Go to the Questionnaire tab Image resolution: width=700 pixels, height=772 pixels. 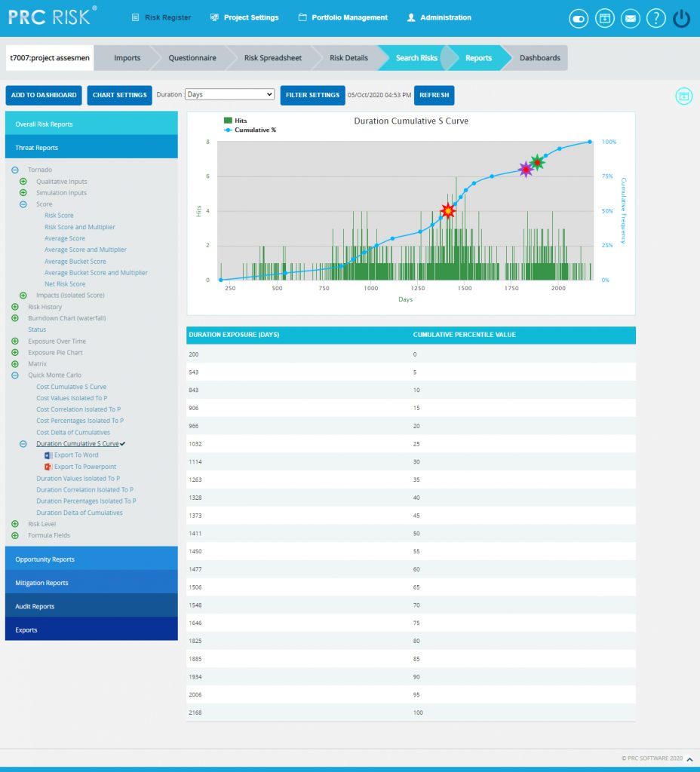[x=192, y=58]
